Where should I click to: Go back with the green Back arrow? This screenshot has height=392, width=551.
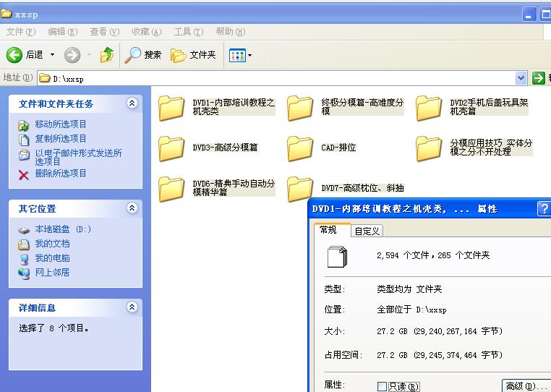tap(14, 55)
